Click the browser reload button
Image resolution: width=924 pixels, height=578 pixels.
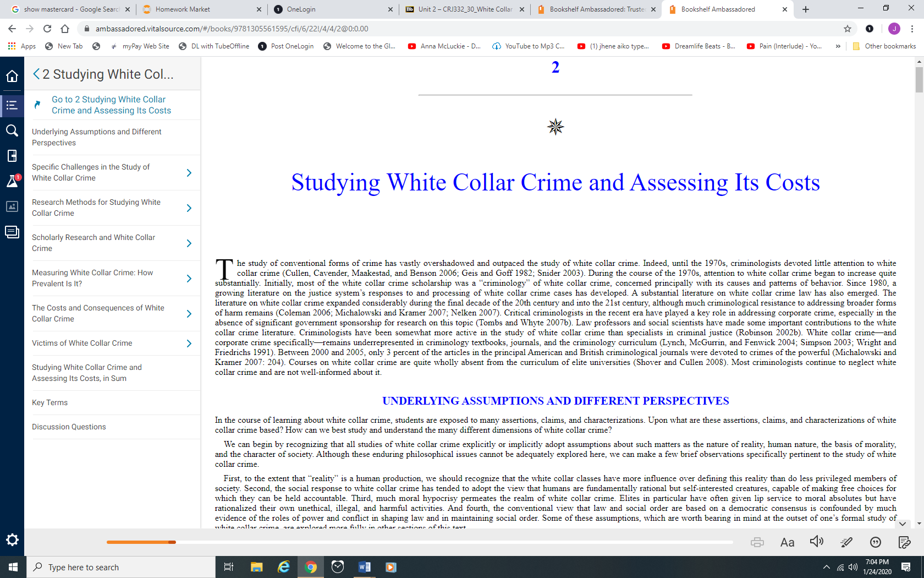(x=47, y=29)
